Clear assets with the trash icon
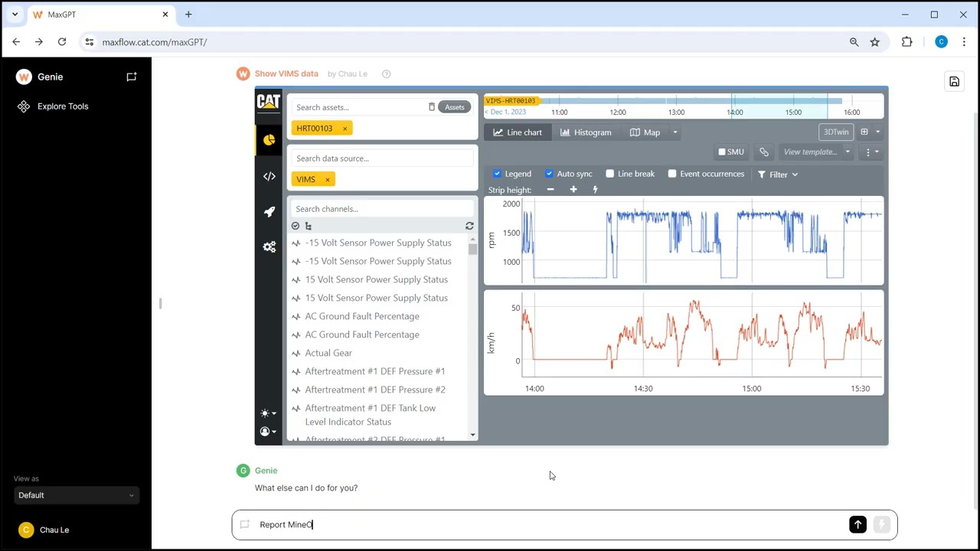Image resolution: width=980 pixels, height=551 pixels. [431, 107]
